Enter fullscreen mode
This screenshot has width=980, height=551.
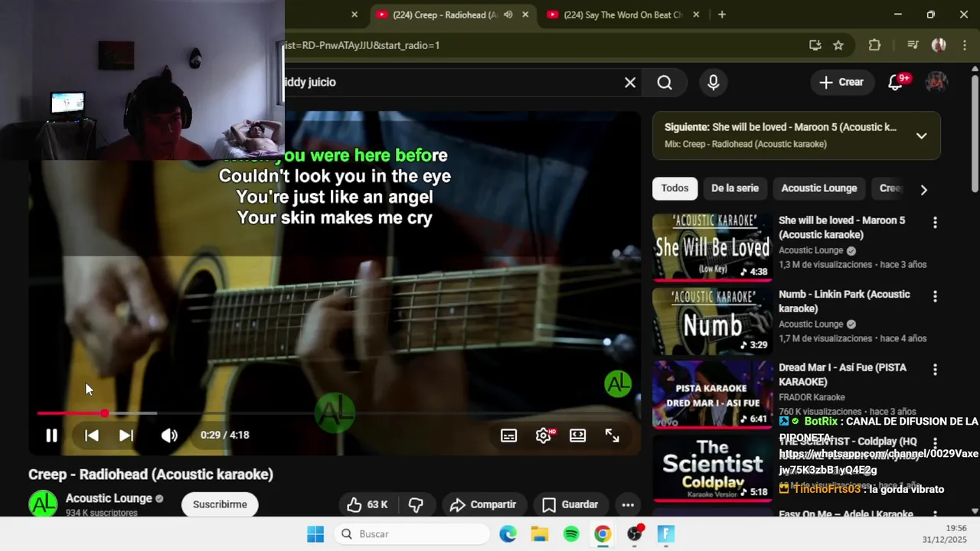click(612, 435)
